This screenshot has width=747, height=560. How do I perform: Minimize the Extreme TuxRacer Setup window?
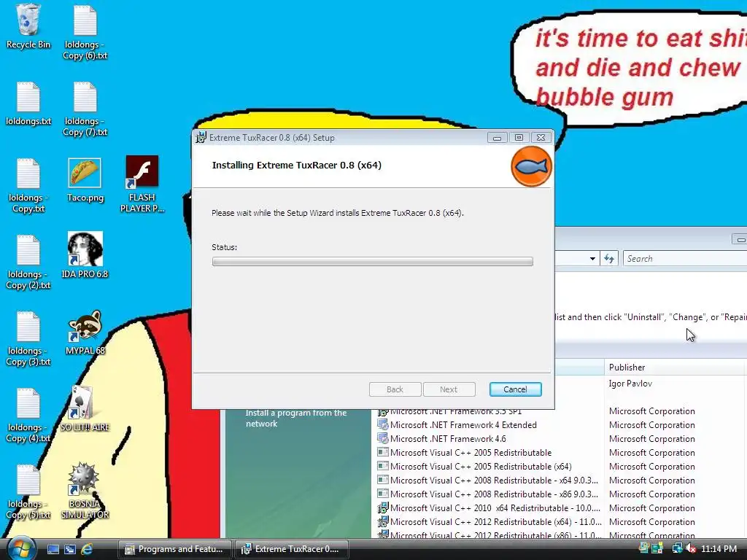(x=497, y=138)
